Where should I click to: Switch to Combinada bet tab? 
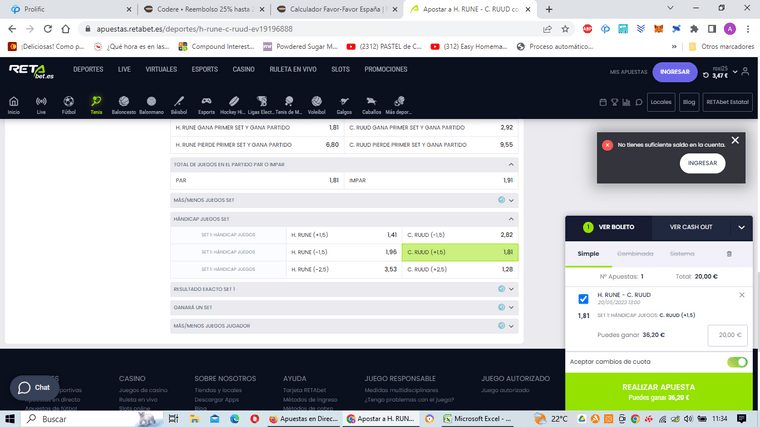click(x=635, y=254)
